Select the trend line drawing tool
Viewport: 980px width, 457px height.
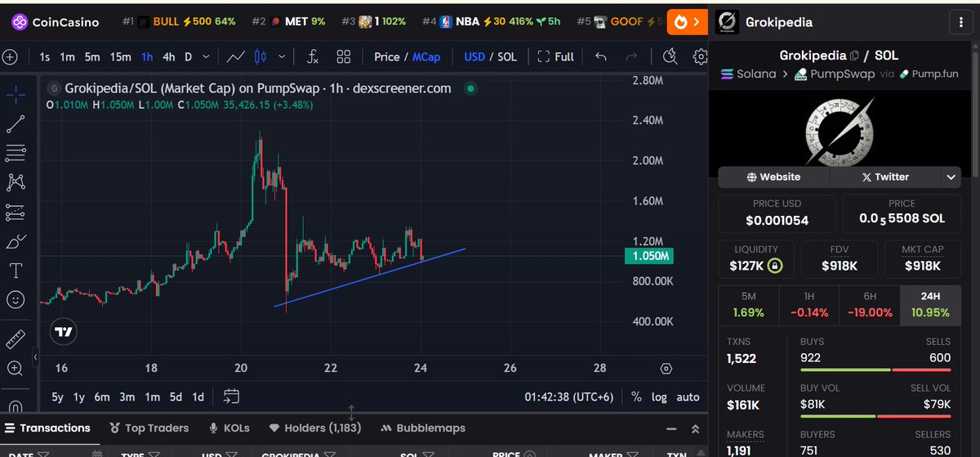(x=16, y=124)
